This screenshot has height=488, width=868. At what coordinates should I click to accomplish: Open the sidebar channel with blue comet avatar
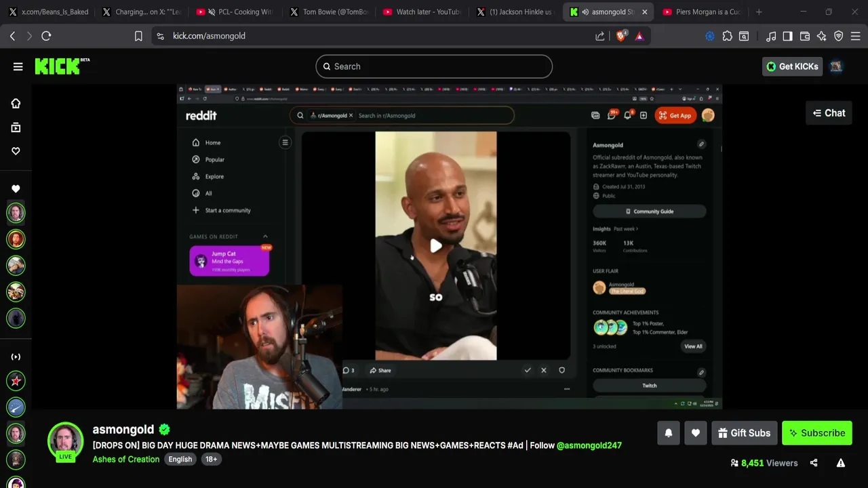click(x=16, y=407)
